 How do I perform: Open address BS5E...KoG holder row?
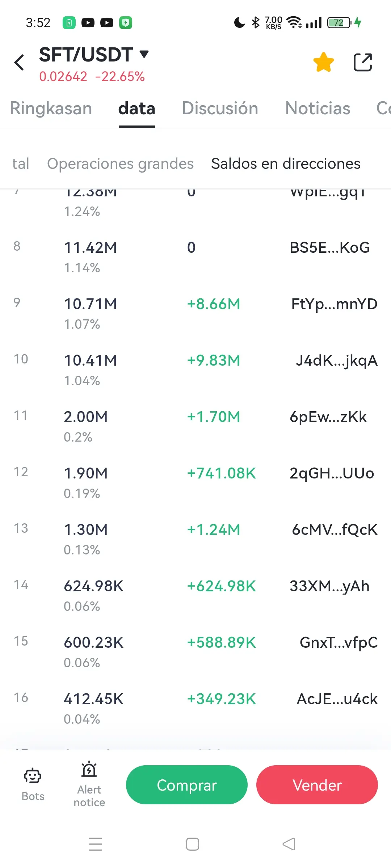pos(195,257)
